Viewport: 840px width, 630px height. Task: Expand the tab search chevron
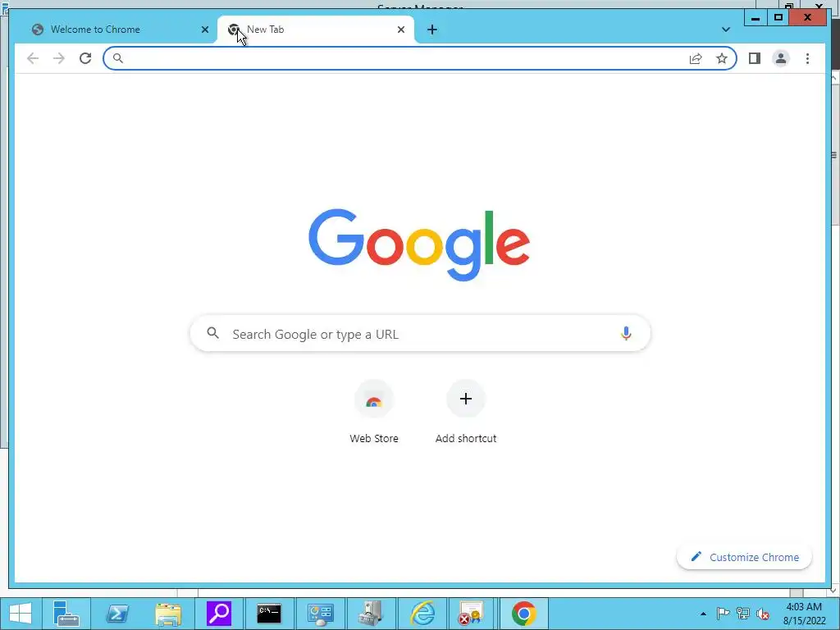726,30
